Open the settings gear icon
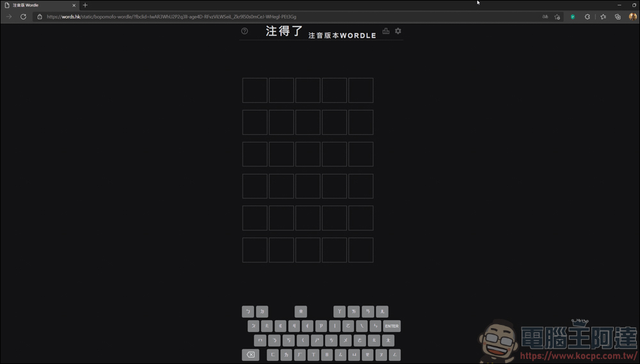640x364 pixels. (x=398, y=31)
